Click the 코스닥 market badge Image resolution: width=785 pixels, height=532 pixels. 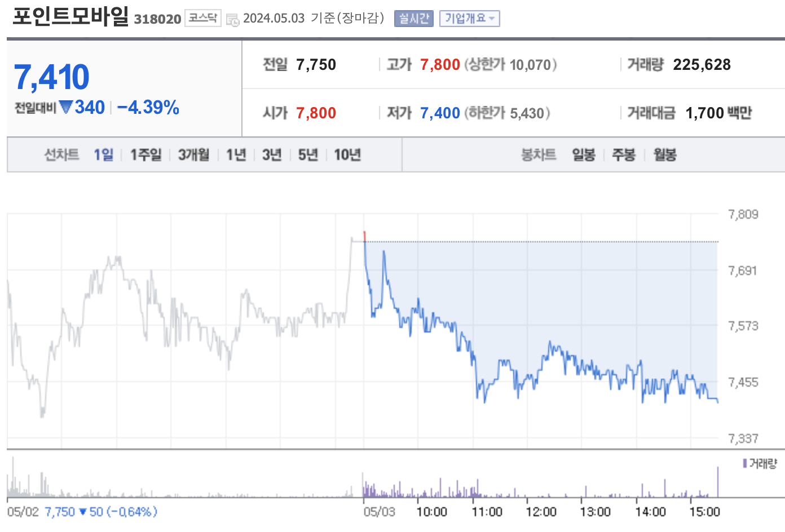click(x=203, y=18)
